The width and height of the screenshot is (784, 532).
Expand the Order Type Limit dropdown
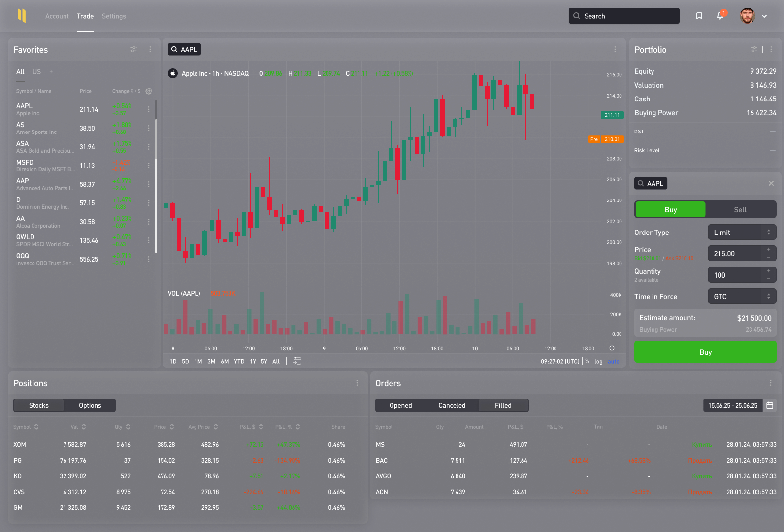(742, 233)
